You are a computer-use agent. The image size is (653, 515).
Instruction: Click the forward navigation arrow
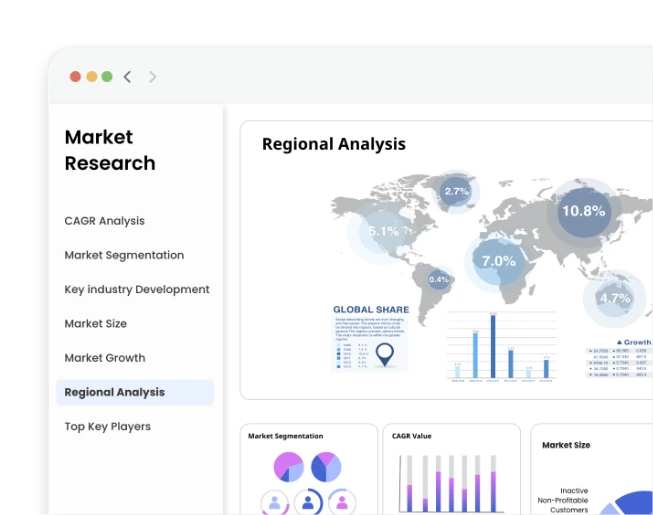click(x=152, y=77)
